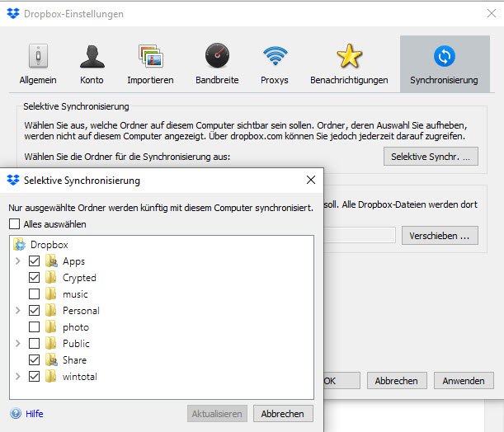The width and height of the screenshot is (504, 432).
Task: Expand the Personal folder tree node
Action: [18, 310]
